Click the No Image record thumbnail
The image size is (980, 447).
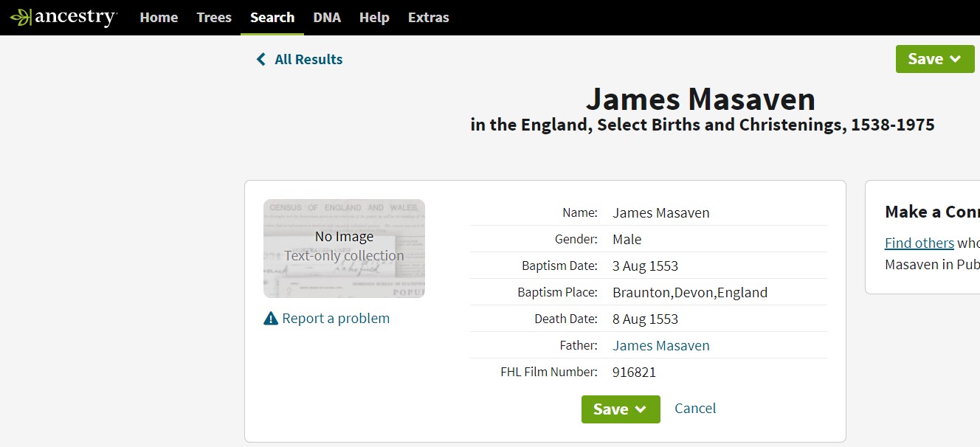point(344,248)
